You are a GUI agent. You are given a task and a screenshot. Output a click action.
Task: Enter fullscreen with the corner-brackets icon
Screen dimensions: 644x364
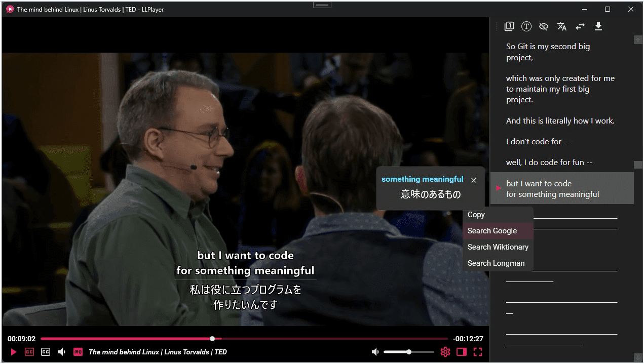[478, 352]
